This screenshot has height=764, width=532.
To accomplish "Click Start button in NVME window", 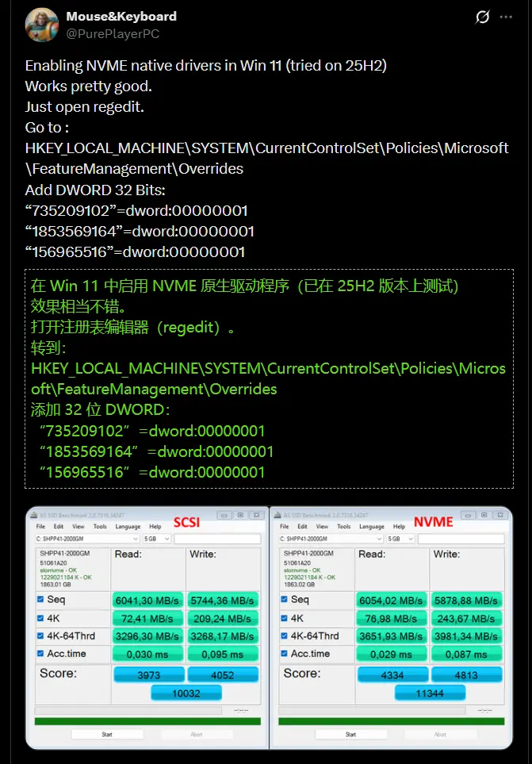I will pos(351,735).
